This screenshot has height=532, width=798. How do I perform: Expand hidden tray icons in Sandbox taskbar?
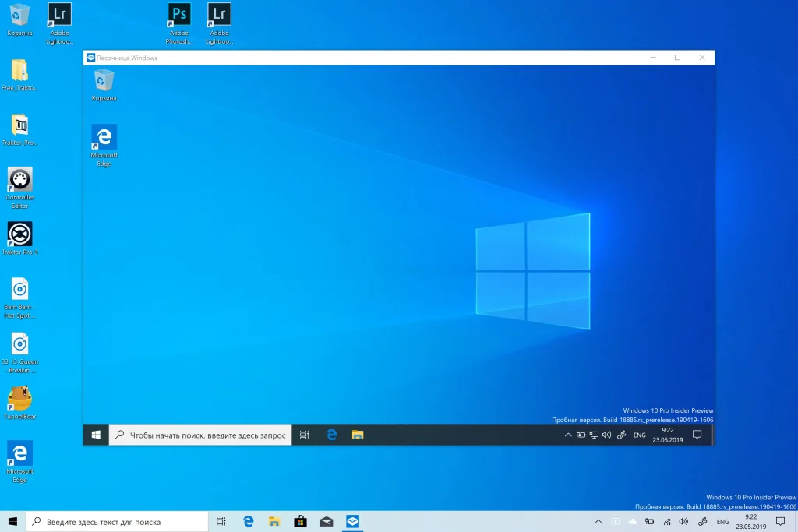[x=568, y=435]
